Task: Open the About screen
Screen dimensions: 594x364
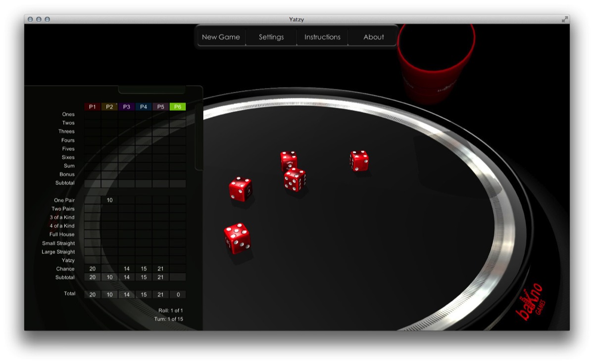Action: tap(373, 37)
